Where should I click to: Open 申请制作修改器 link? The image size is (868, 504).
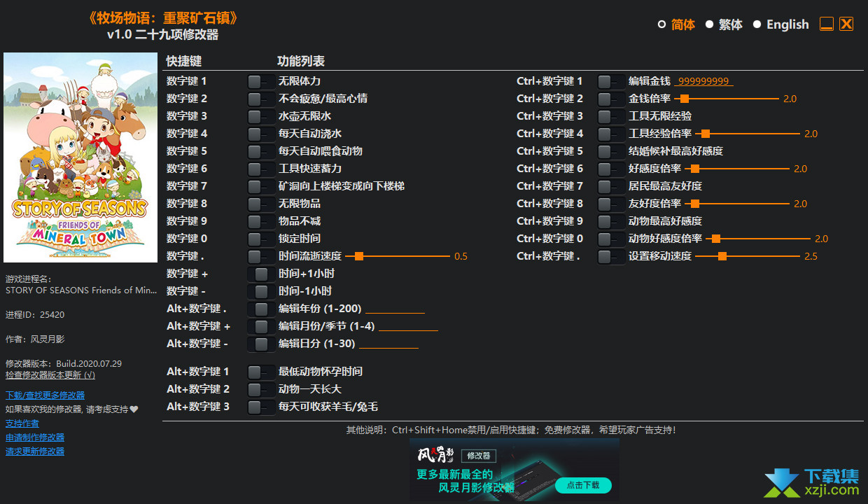(35, 437)
